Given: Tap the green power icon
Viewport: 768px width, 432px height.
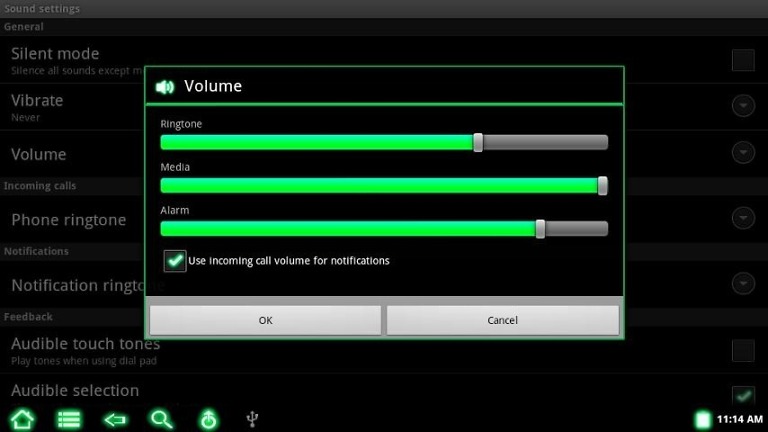Looking at the screenshot, I should [208, 419].
